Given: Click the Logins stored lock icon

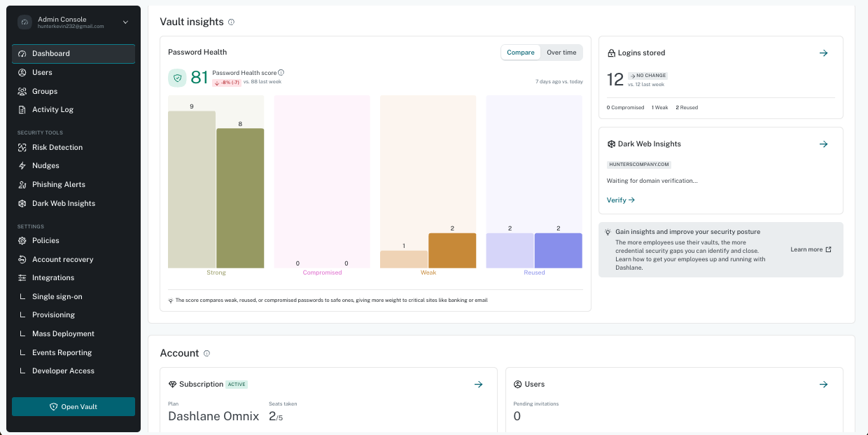Looking at the screenshot, I should tap(611, 53).
